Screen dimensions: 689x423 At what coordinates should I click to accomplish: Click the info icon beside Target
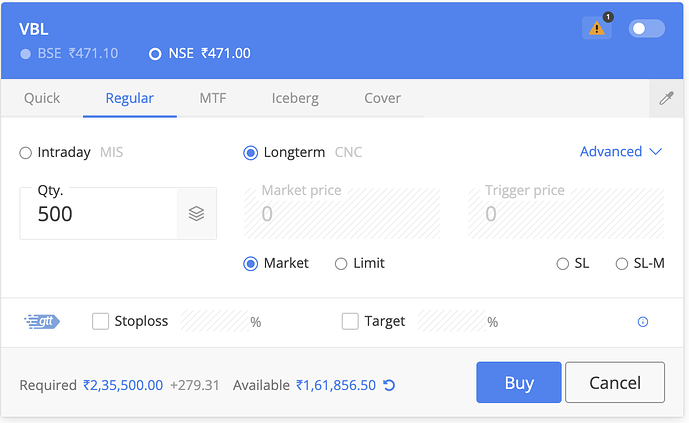coord(642,322)
